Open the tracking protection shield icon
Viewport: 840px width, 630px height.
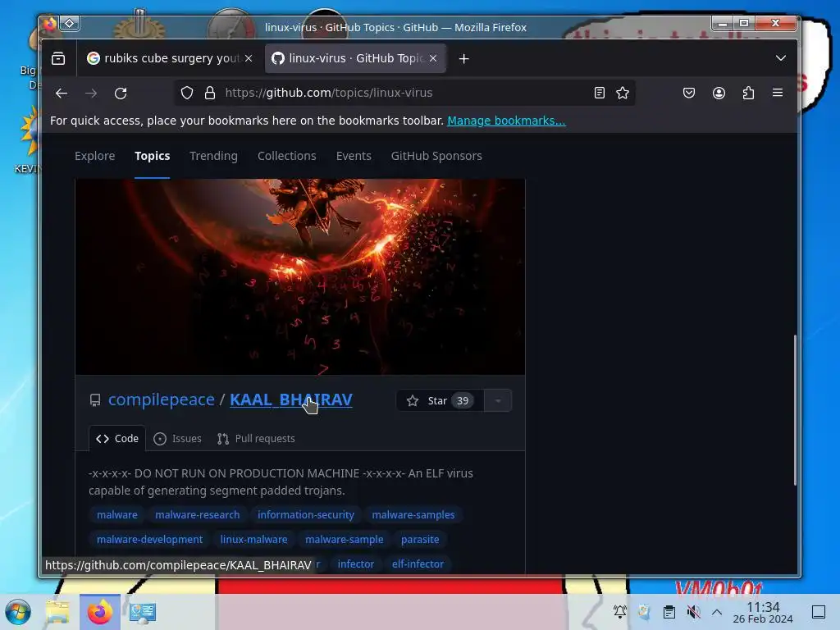187,94
